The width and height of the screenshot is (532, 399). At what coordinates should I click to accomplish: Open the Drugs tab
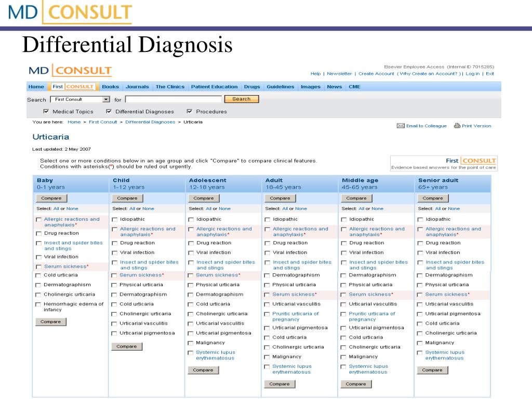click(252, 87)
